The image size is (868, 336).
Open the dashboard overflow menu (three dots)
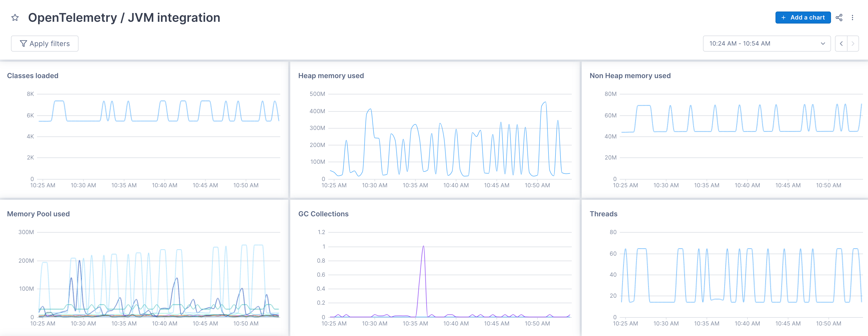pyautogui.click(x=853, y=18)
